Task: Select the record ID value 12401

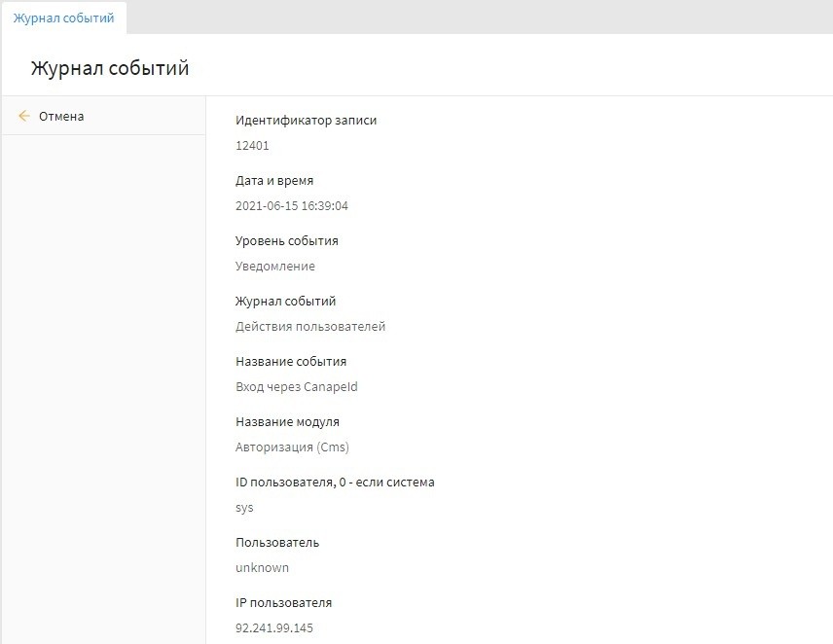Action: [252, 146]
